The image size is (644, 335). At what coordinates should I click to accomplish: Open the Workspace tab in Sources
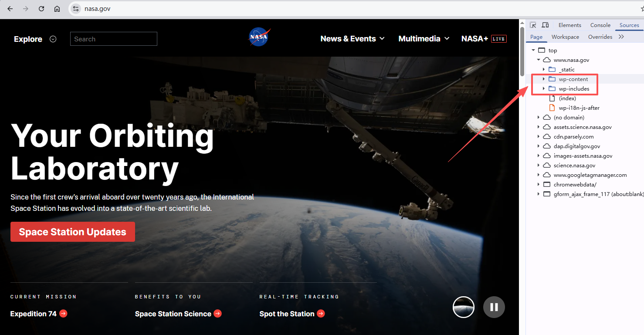click(565, 37)
